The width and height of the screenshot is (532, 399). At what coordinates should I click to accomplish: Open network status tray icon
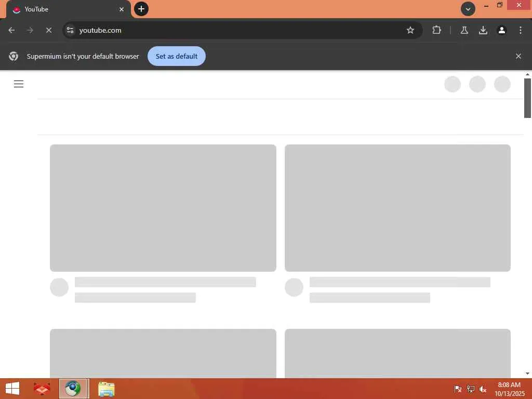470,389
